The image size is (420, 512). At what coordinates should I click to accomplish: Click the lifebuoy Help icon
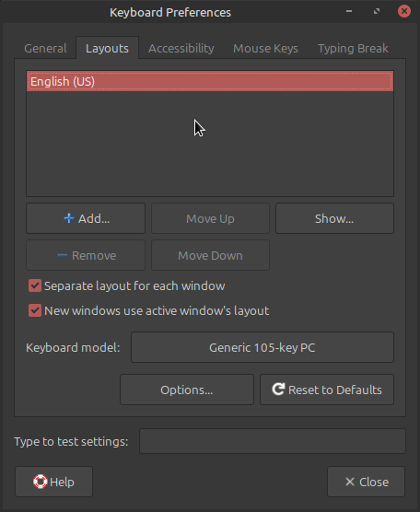(x=41, y=482)
